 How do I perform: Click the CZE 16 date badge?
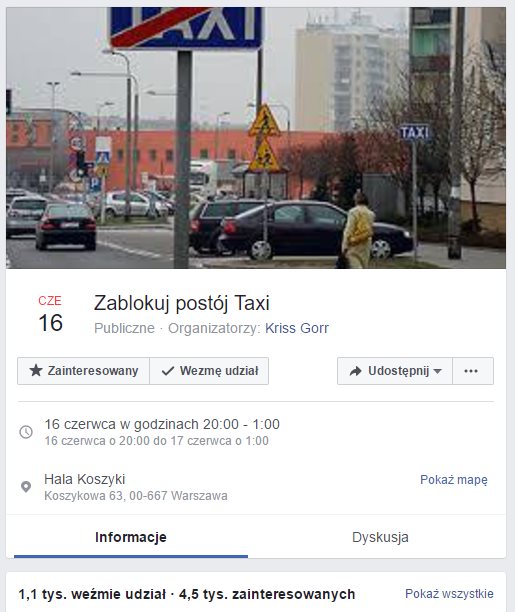[x=50, y=315]
